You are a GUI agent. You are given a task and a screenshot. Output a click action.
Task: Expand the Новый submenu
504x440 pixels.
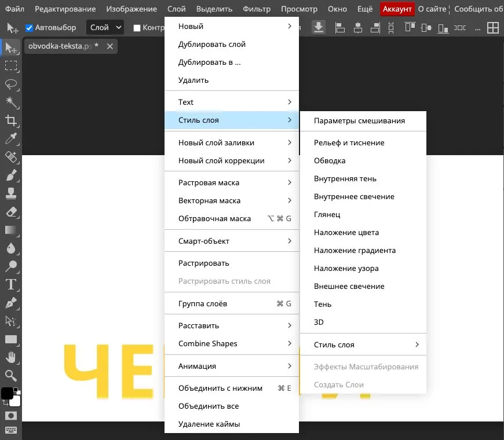point(231,26)
